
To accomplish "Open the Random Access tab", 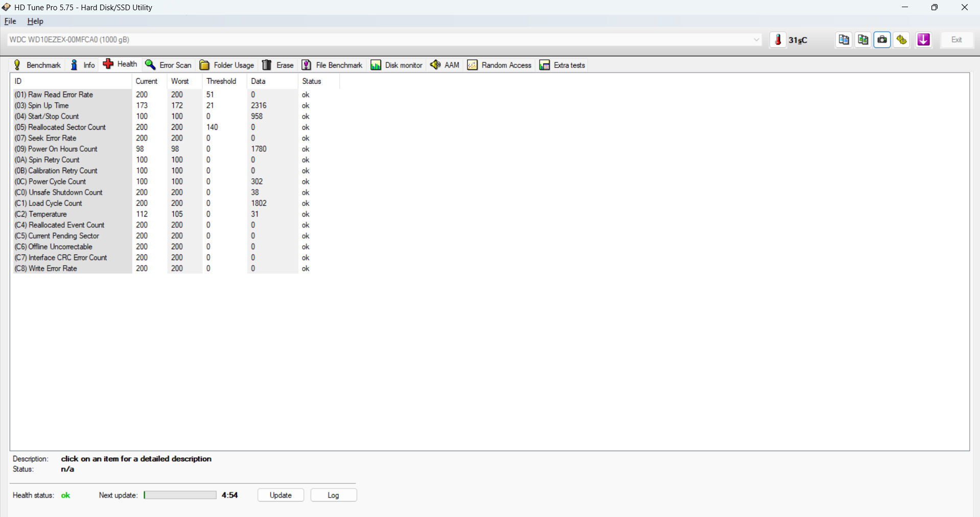I will click(x=499, y=65).
